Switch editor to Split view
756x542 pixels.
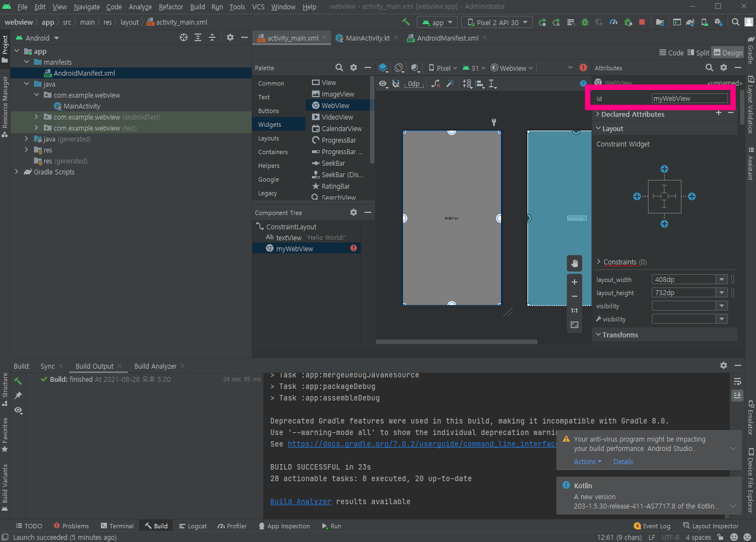[698, 53]
